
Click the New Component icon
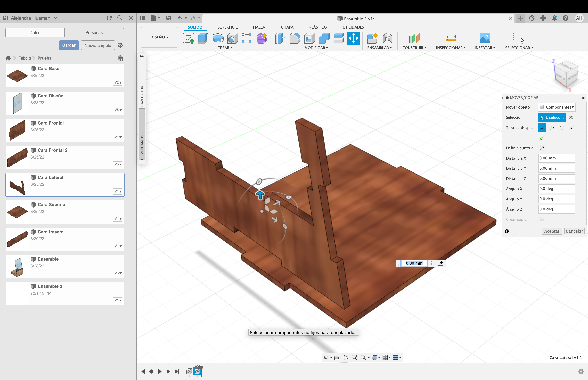coord(373,38)
